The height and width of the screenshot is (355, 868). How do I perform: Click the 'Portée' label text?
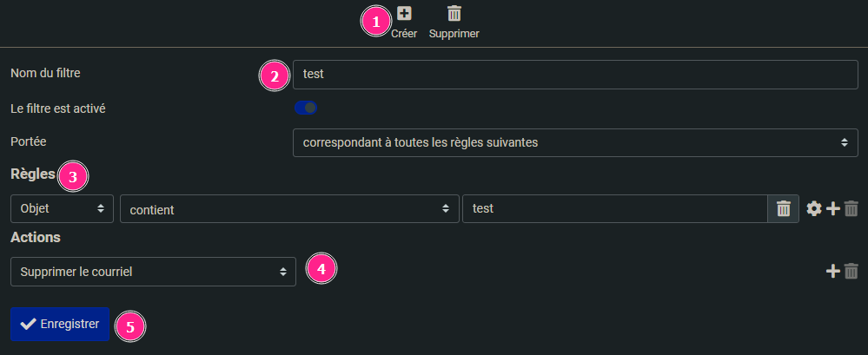[29, 141]
